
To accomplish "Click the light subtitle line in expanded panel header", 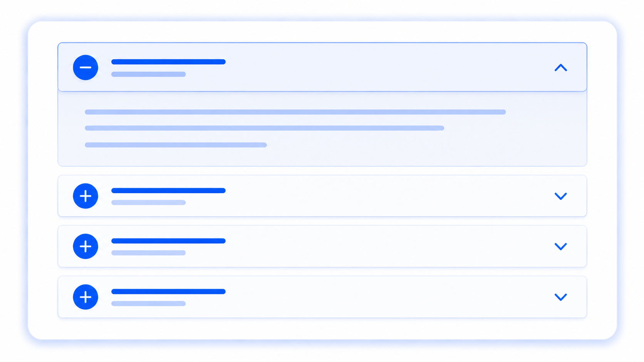I will (149, 74).
